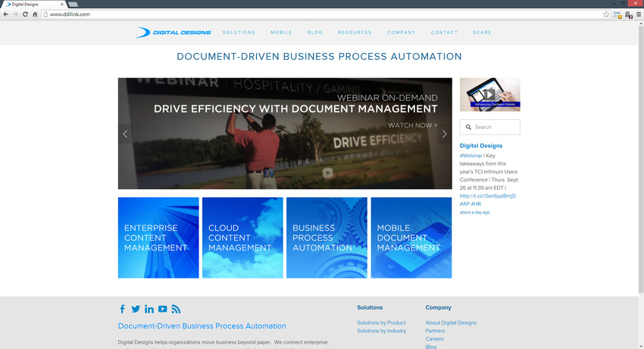Open Enterprise Content Management tile
The height and width of the screenshot is (349, 644).
pos(158,237)
